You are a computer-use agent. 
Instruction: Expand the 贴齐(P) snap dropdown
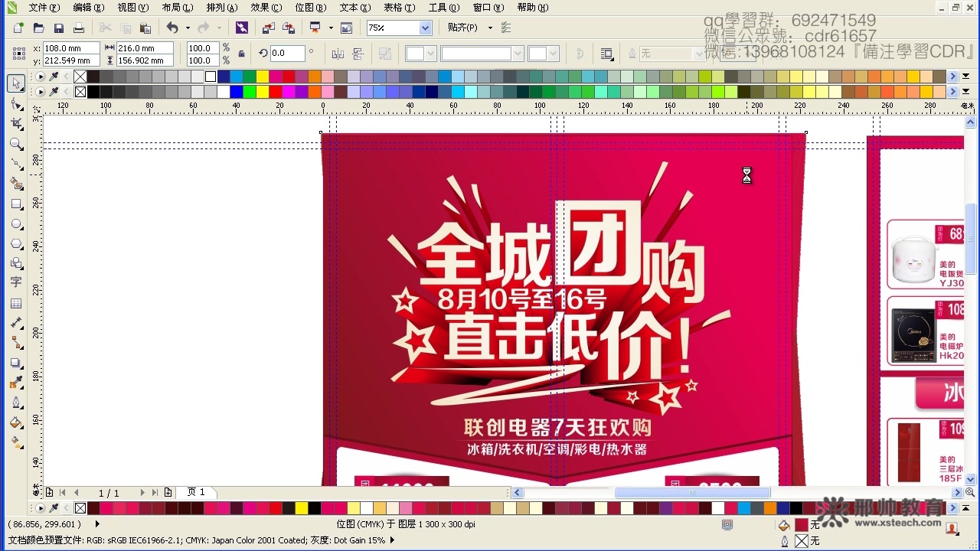pos(490,28)
